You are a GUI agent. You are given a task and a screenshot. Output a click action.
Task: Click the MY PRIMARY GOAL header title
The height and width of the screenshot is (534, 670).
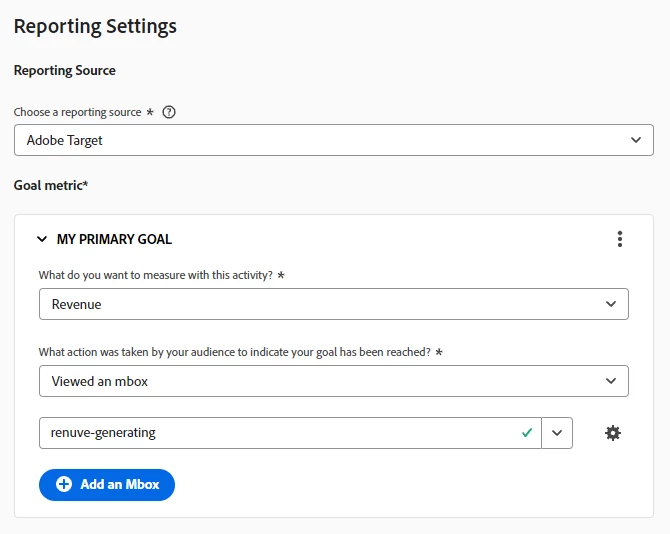tap(114, 239)
